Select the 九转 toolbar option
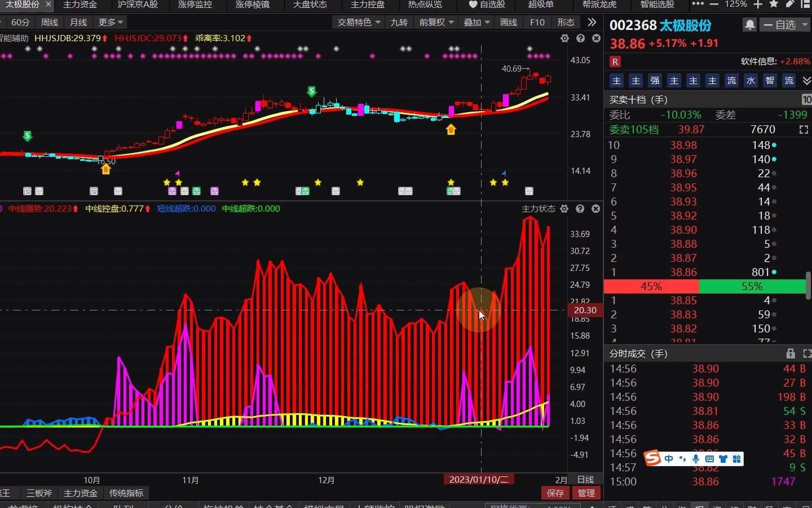 coord(399,23)
